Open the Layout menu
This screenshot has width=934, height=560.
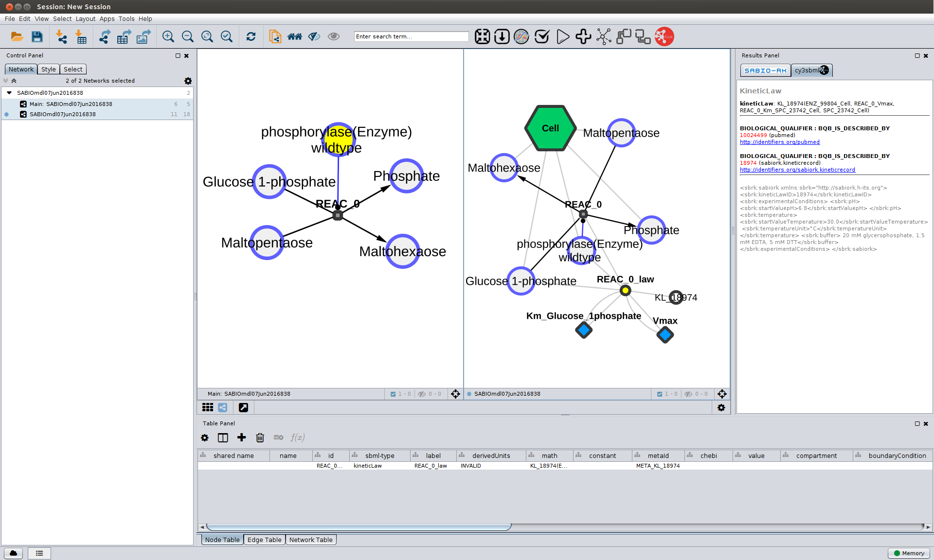click(x=85, y=19)
